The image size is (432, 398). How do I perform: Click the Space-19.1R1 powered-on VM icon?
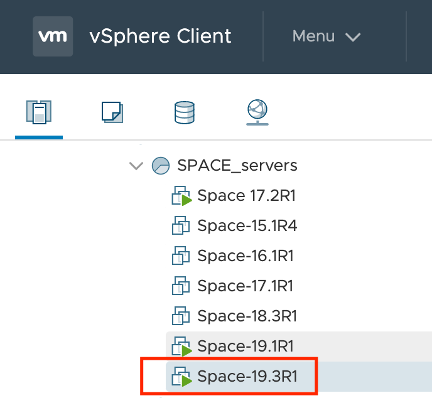click(x=182, y=346)
